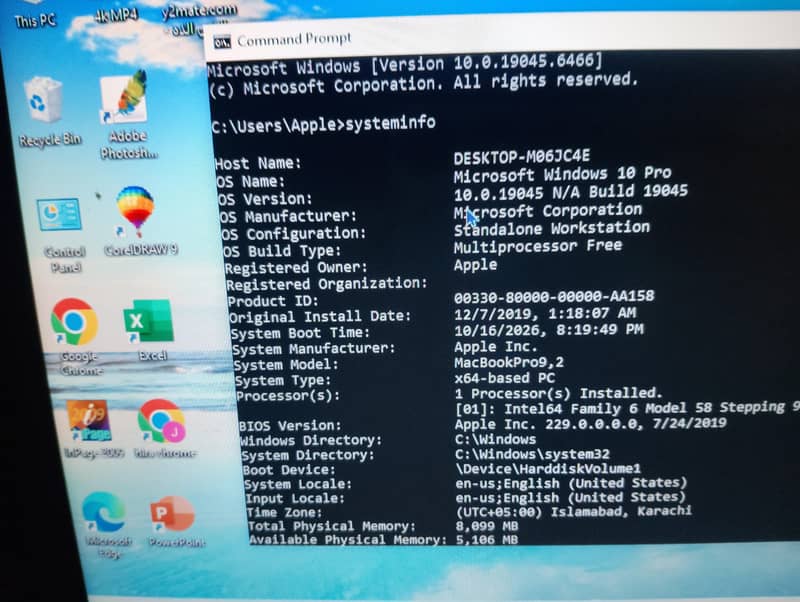This screenshot has height=602, width=800.
Task: Click the system model MacBookPro9,2
Action: (509, 363)
